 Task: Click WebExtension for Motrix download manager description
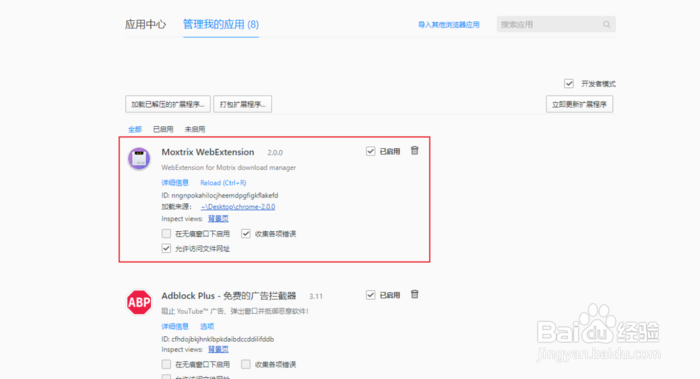(x=229, y=167)
